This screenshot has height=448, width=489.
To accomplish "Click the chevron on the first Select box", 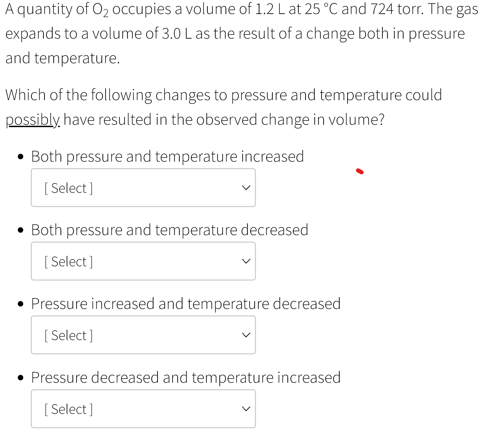I will pos(246,188).
